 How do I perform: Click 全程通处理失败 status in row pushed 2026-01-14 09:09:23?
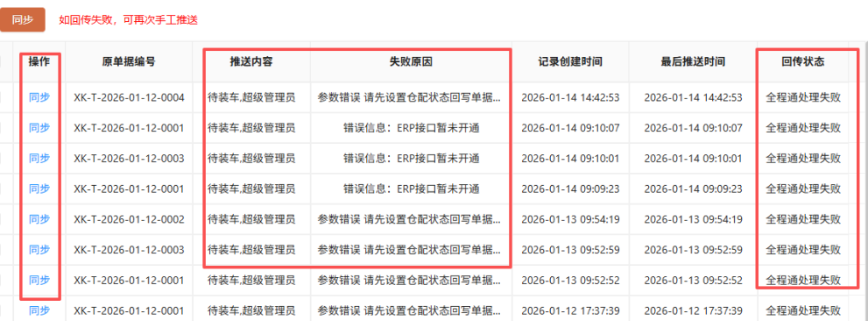click(x=803, y=189)
